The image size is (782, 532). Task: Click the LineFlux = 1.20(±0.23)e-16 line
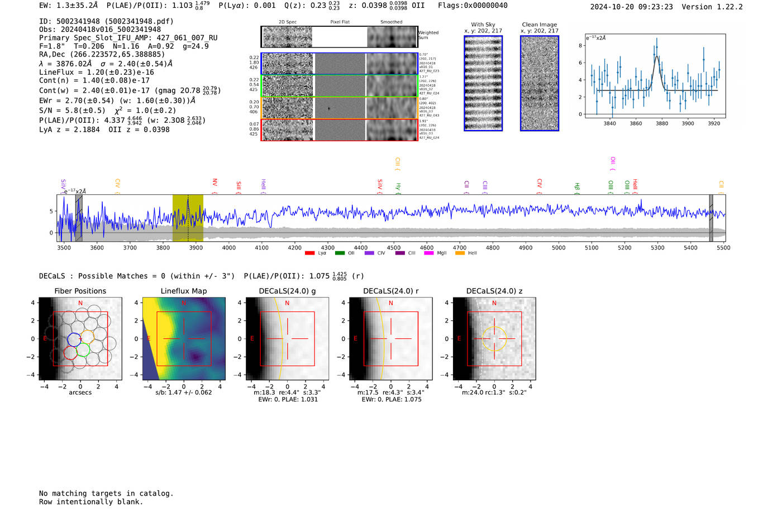97,72
